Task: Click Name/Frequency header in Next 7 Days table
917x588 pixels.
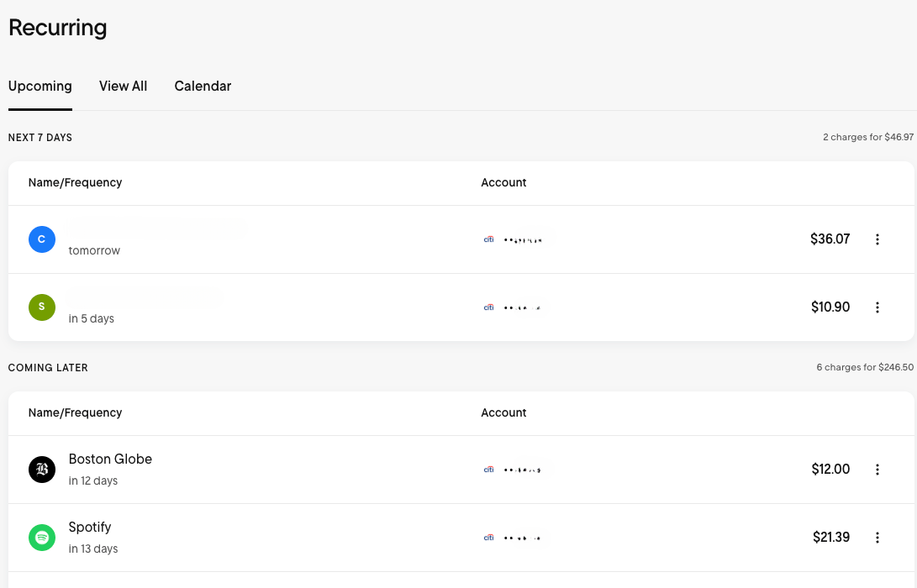Action: [x=75, y=182]
